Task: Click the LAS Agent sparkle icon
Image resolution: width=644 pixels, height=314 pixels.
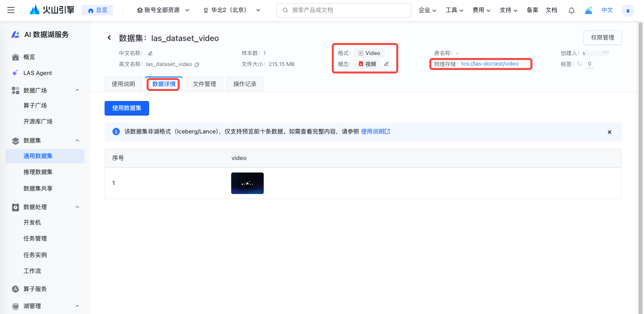Action: click(x=16, y=73)
